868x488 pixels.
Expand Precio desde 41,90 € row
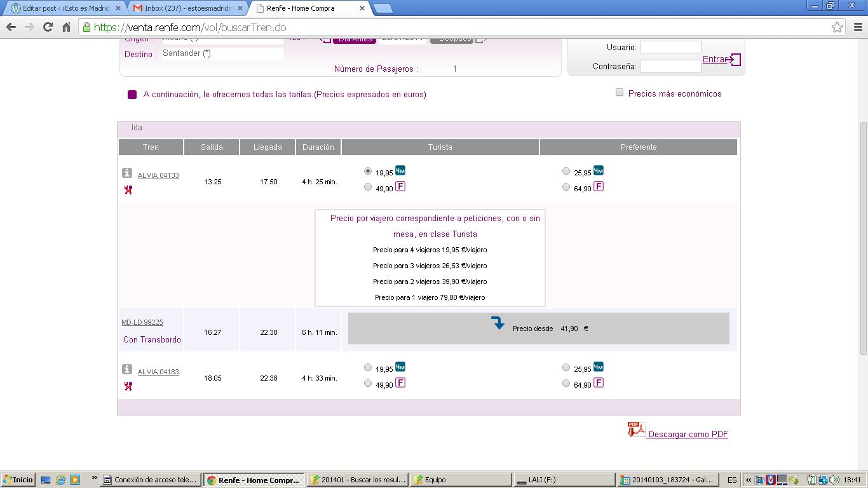point(539,329)
